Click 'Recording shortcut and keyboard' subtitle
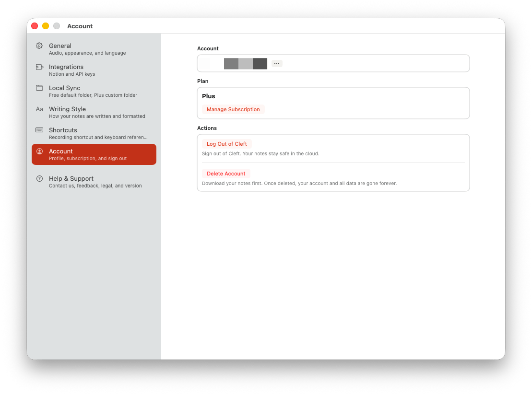The width and height of the screenshot is (532, 395). [x=98, y=137]
